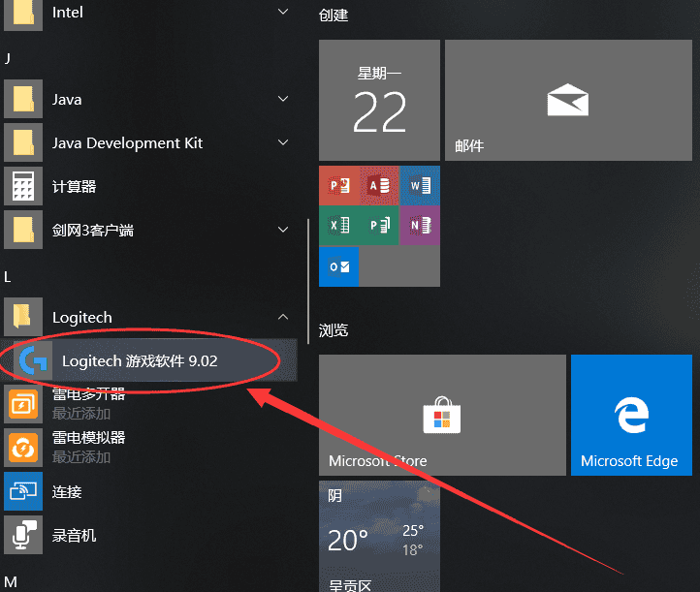Click the app list scrollbar thumb
The image size is (700, 592).
[308, 282]
